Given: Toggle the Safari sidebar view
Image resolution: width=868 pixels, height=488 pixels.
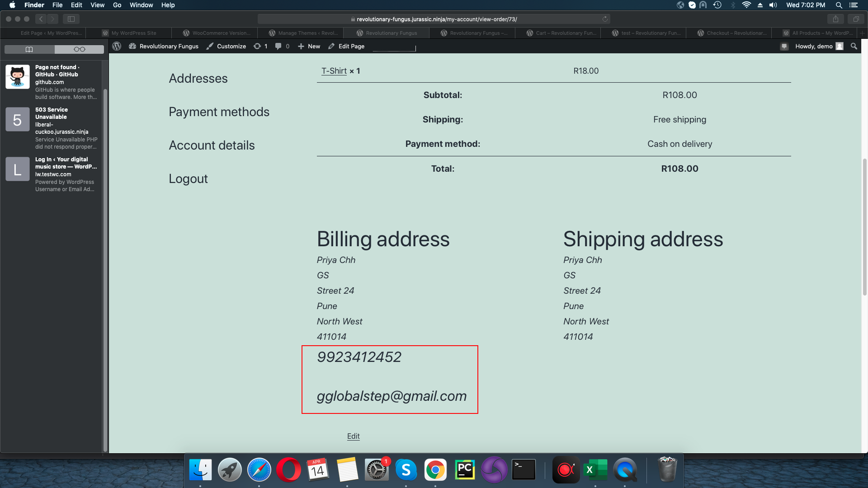Looking at the screenshot, I should click(x=71, y=19).
